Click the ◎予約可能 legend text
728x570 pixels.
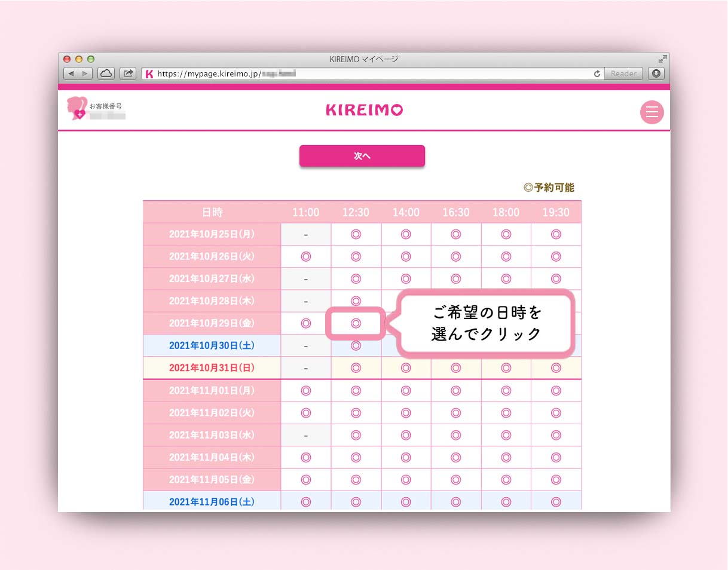tap(549, 188)
